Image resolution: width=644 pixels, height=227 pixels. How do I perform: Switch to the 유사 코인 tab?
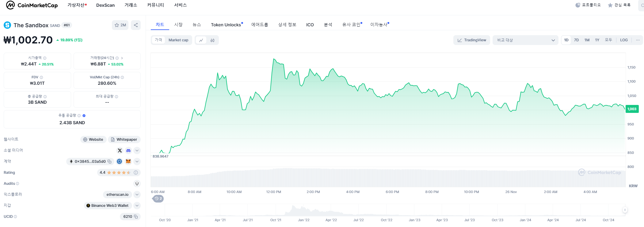352,24
